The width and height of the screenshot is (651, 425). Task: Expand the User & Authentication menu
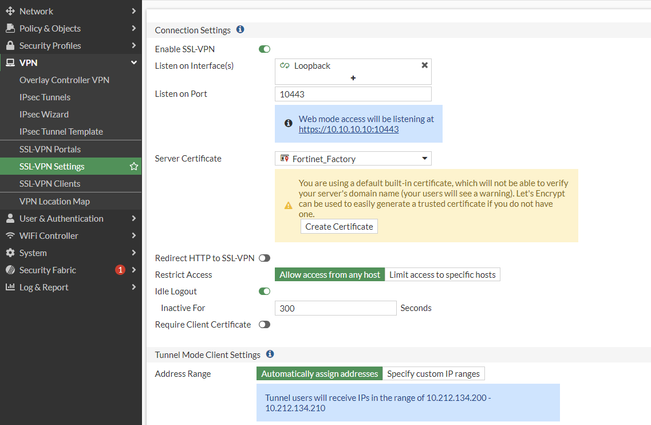70,218
